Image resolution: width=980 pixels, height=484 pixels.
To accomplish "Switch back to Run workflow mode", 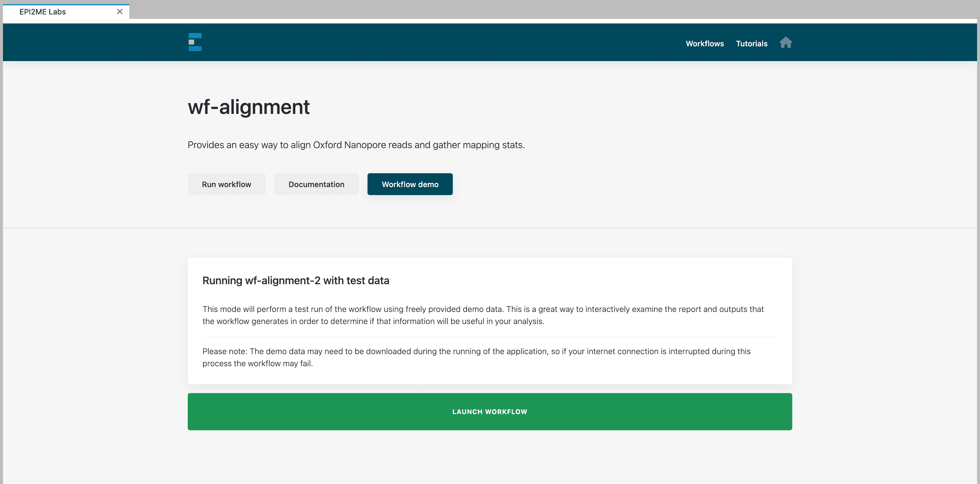I will pyautogui.click(x=226, y=184).
